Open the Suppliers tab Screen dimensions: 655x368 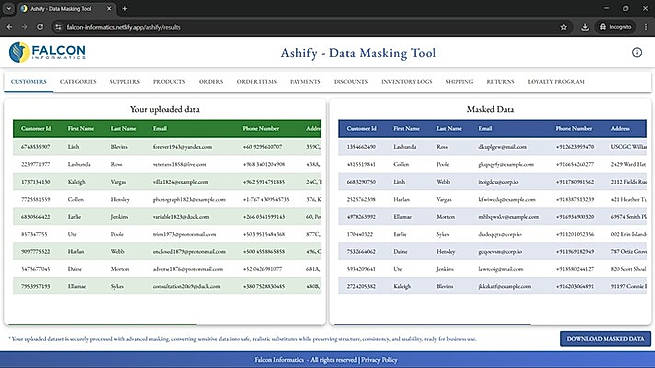(x=124, y=82)
